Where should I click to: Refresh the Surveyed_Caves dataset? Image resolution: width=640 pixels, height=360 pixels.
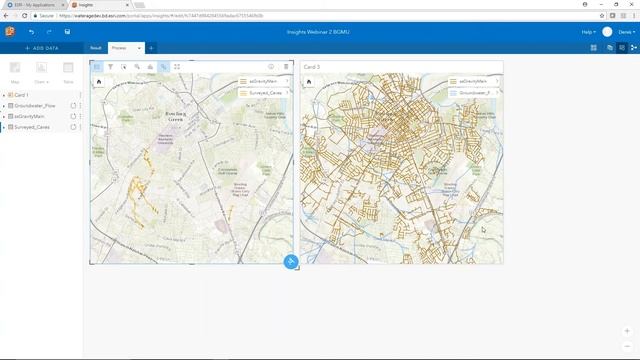(73, 127)
